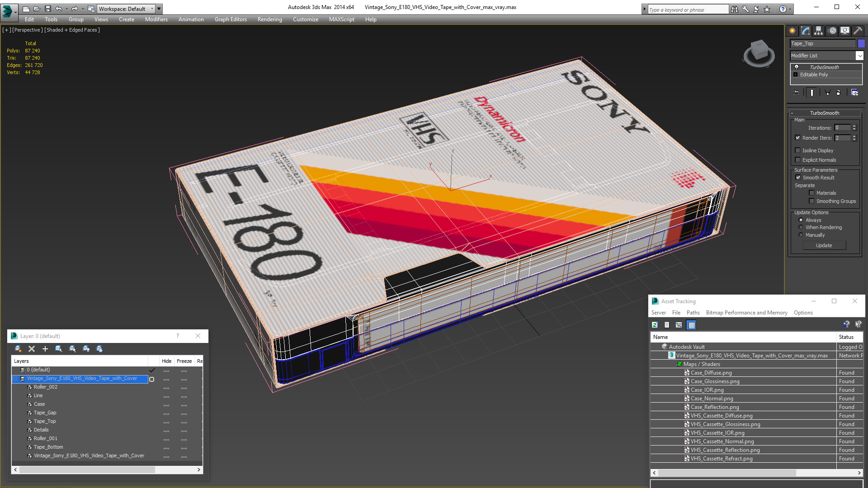Click the Shaded + Edged Faces viewport label

[x=72, y=30]
